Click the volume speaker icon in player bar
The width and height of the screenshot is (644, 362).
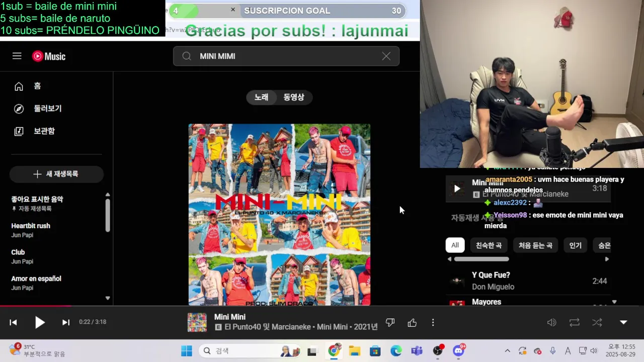click(552, 322)
